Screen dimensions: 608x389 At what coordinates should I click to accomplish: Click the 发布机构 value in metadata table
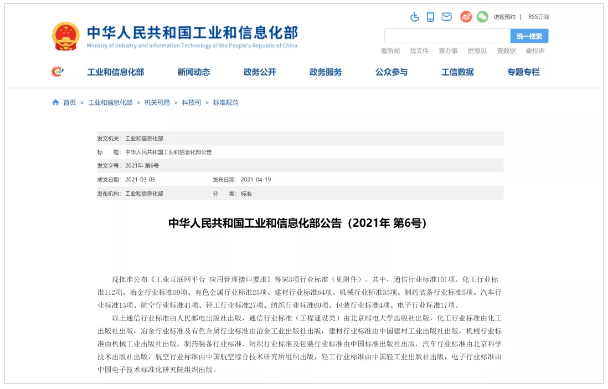(144, 194)
